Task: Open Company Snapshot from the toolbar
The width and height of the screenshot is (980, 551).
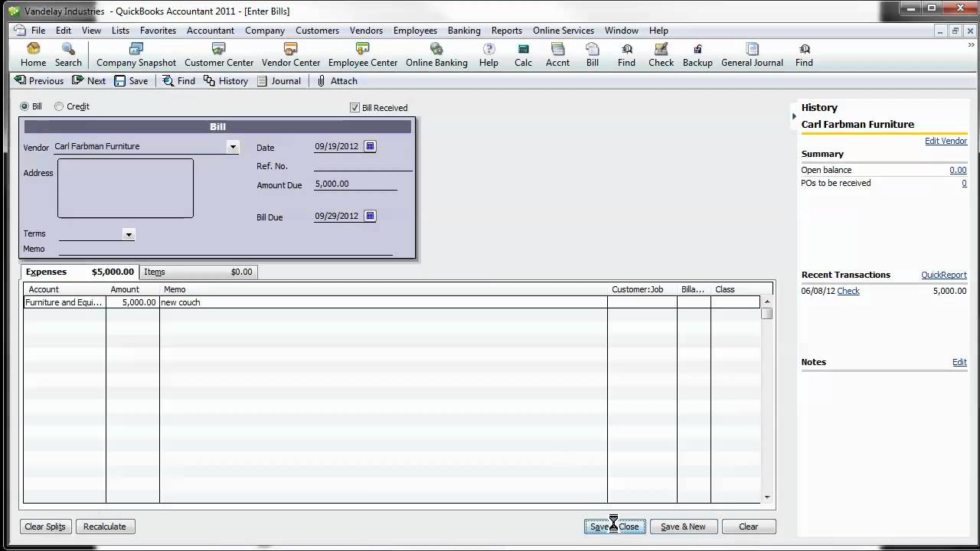Action: [136, 55]
